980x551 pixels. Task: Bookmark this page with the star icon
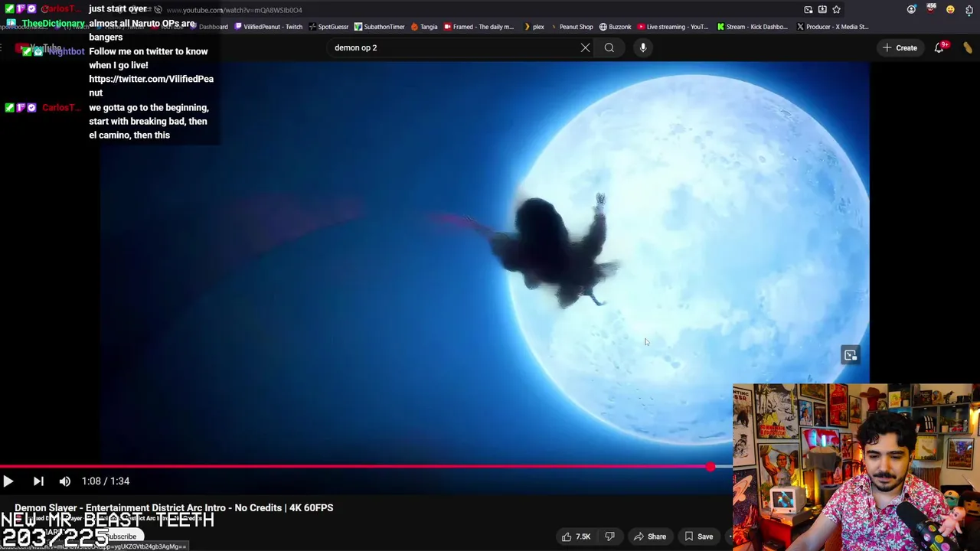click(x=836, y=9)
